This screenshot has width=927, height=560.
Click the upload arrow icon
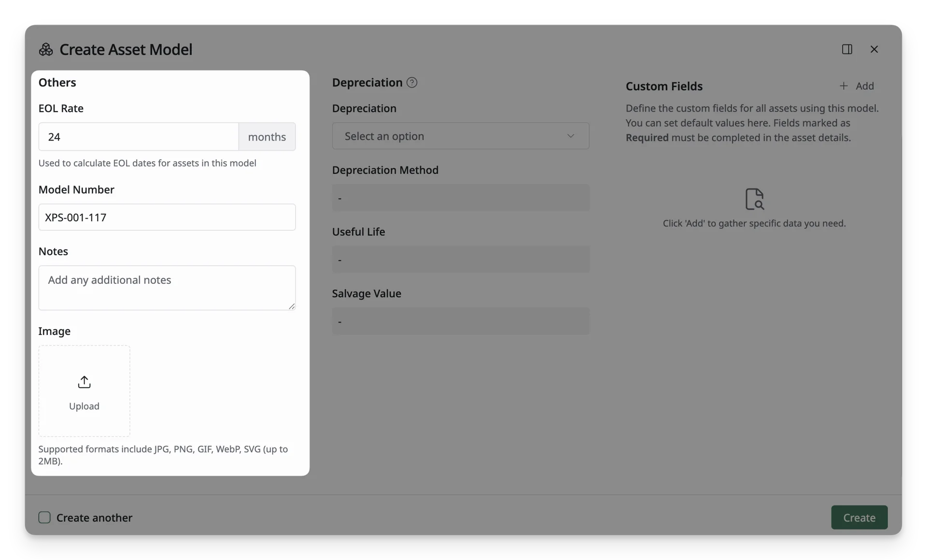point(84,382)
